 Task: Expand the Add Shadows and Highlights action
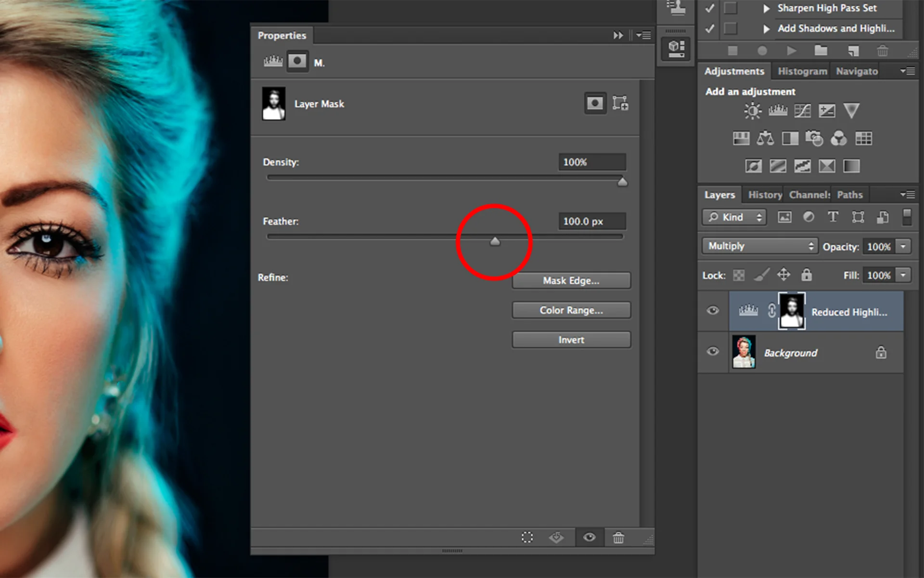767,29
